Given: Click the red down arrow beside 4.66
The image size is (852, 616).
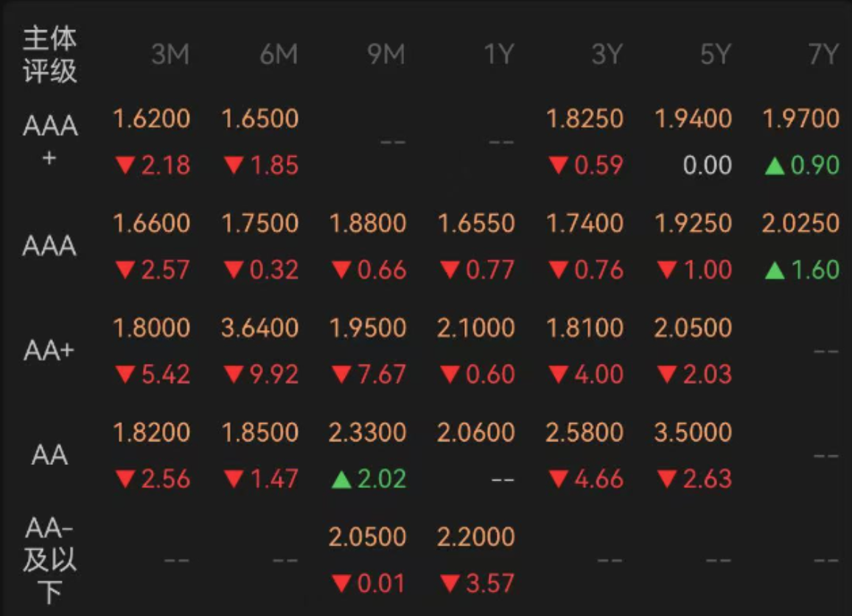Looking at the screenshot, I should click(x=559, y=478).
